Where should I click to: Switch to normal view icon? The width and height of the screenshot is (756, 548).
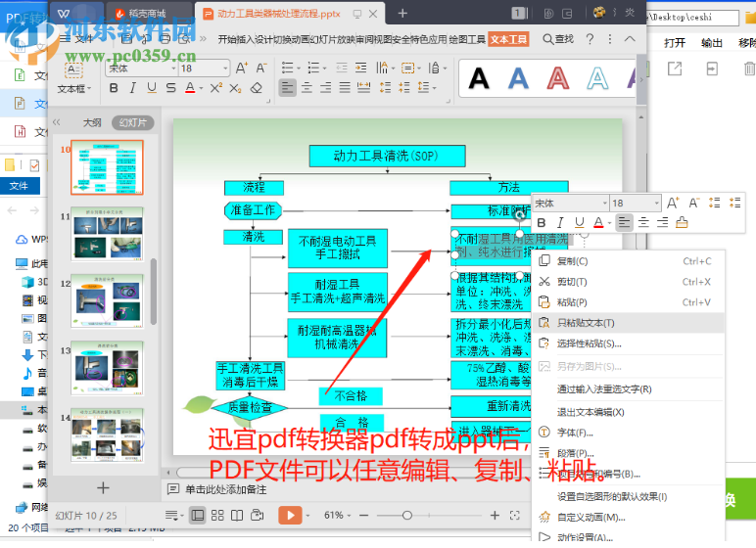197,516
